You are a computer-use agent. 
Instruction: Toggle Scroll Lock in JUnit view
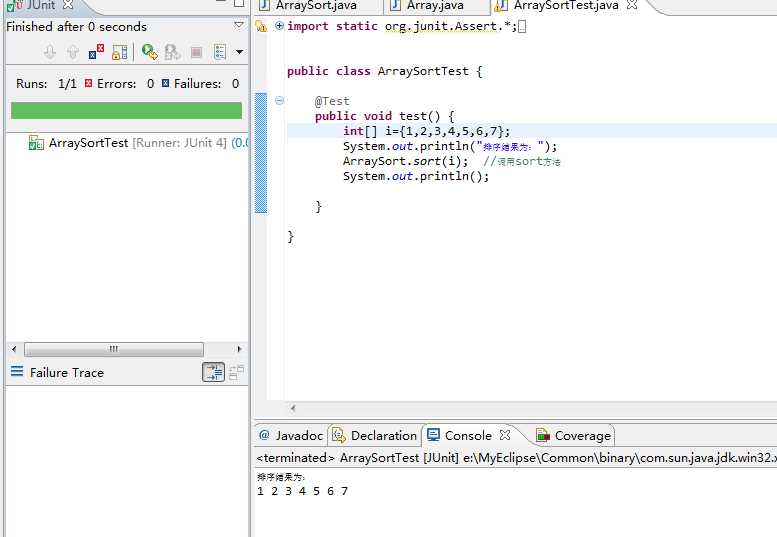(x=119, y=52)
